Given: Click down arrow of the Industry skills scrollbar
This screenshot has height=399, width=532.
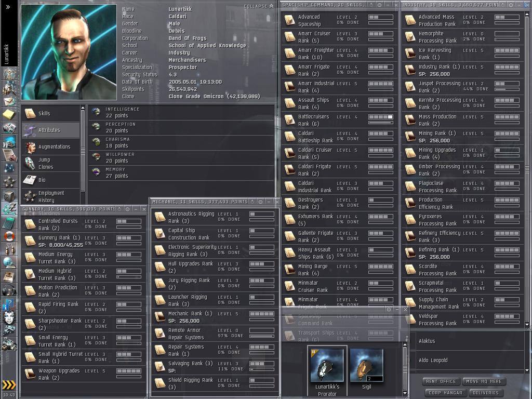Looking at the screenshot, I should click(527, 325).
